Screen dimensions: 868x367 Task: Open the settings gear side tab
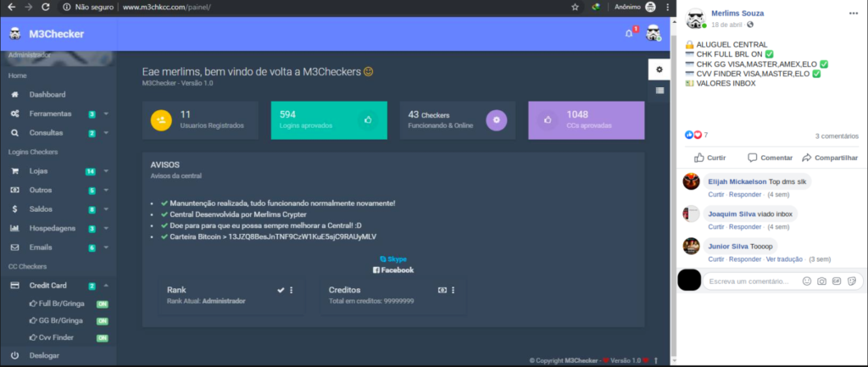point(659,70)
